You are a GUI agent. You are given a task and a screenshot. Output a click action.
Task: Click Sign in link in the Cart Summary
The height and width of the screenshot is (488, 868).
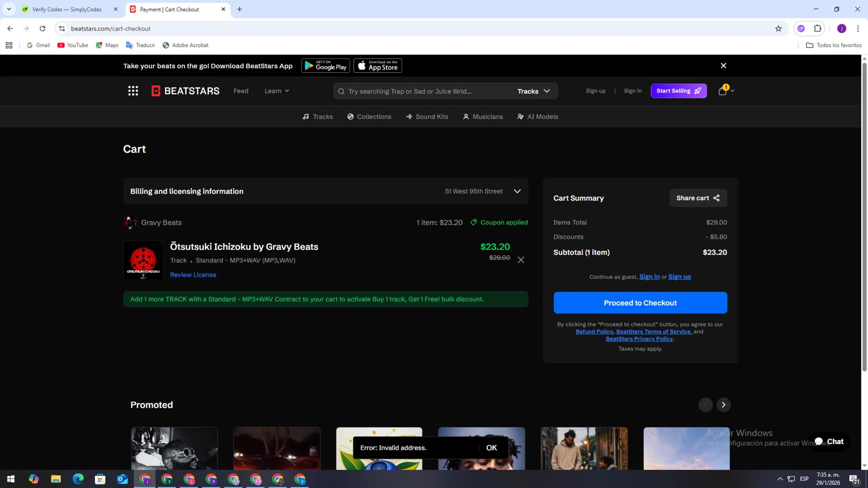(x=649, y=276)
